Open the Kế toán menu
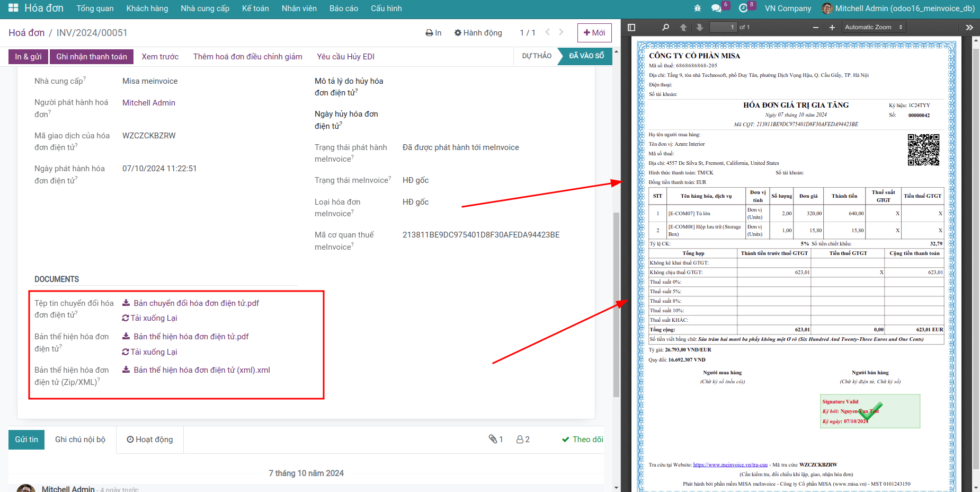 click(x=255, y=8)
